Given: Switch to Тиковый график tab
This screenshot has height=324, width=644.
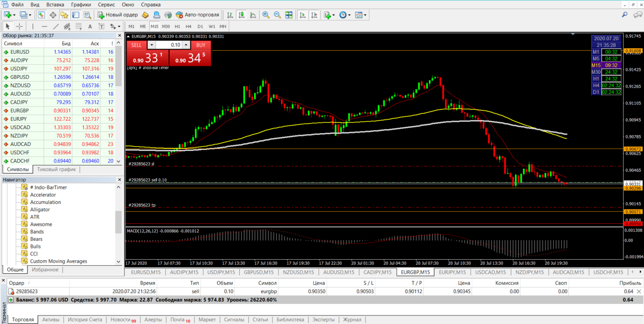Looking at the screenshot, I should click(x=56, y=169).
